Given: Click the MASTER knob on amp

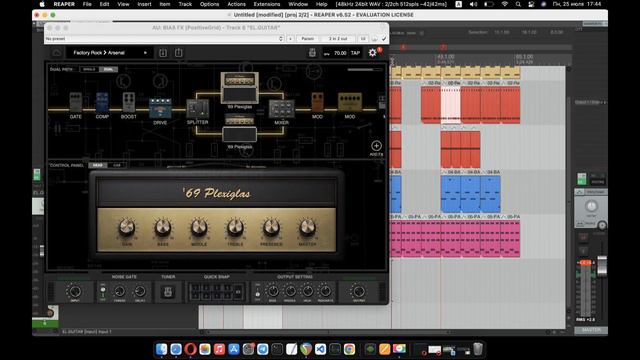Looking at the screenshot, I should tap(307, 228).
